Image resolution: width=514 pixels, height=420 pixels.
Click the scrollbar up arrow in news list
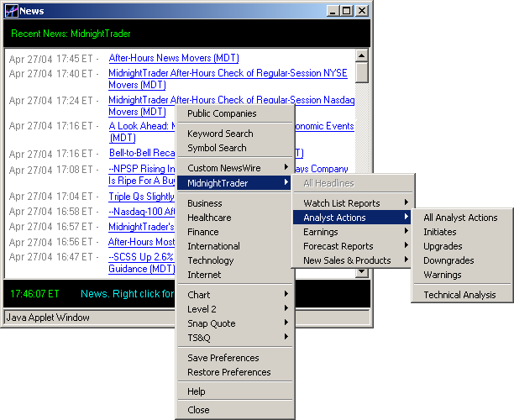coord(362,56)
